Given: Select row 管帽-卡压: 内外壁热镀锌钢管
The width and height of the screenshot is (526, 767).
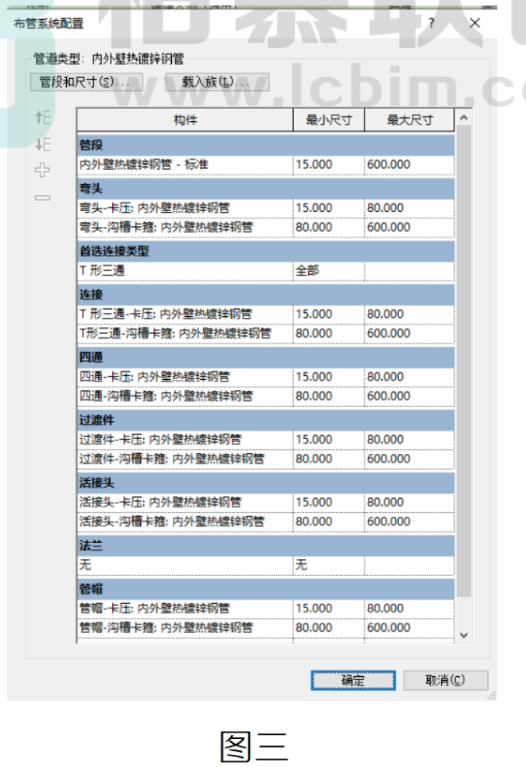Looking at the screenshot, I should 266,608.
